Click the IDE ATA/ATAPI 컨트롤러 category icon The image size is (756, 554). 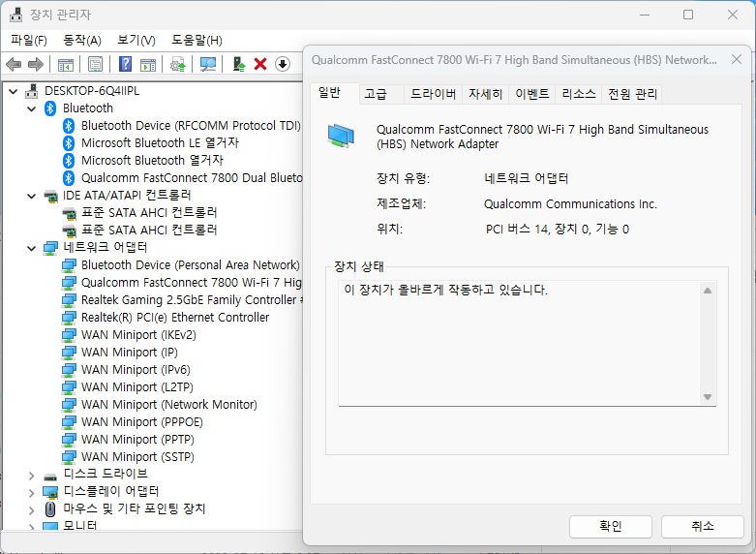[x=50, y=196]
